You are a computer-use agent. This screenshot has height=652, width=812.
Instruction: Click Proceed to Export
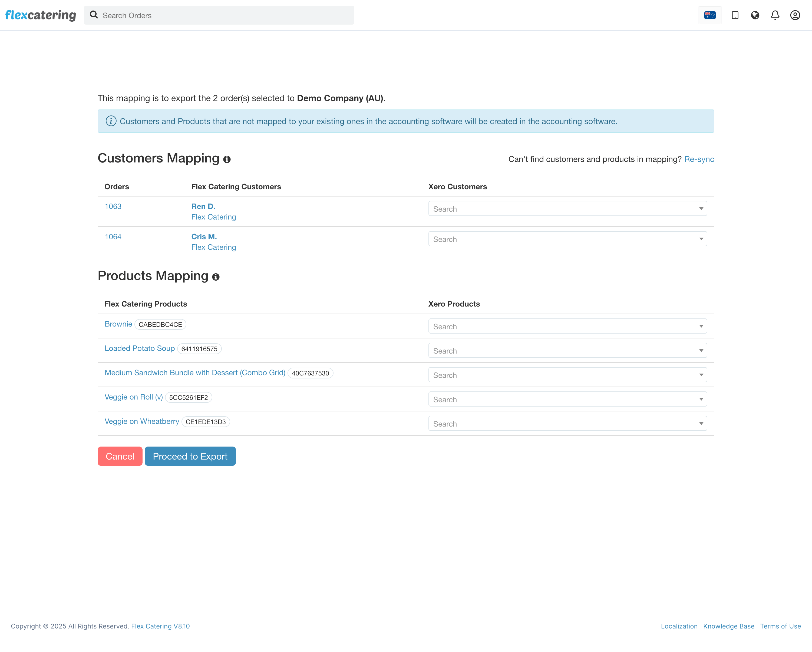[x=190, y=456]
